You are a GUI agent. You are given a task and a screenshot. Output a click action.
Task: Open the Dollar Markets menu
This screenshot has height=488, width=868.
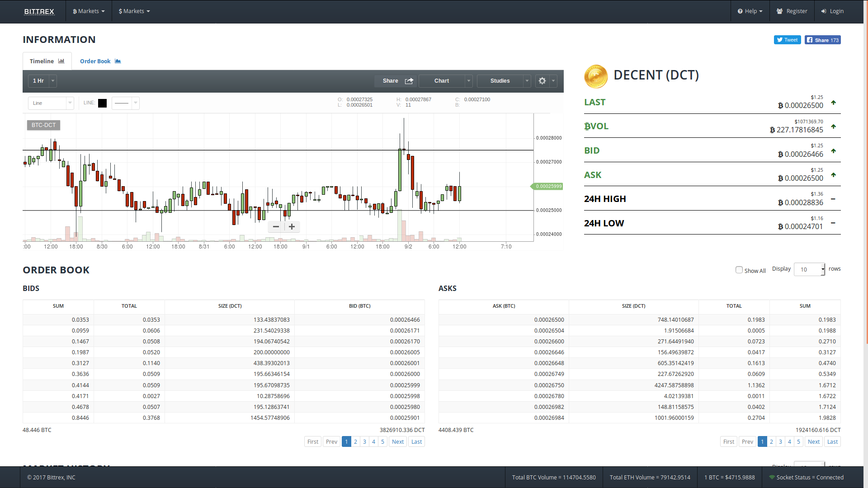pyautogui.click(x=134, y=11)
